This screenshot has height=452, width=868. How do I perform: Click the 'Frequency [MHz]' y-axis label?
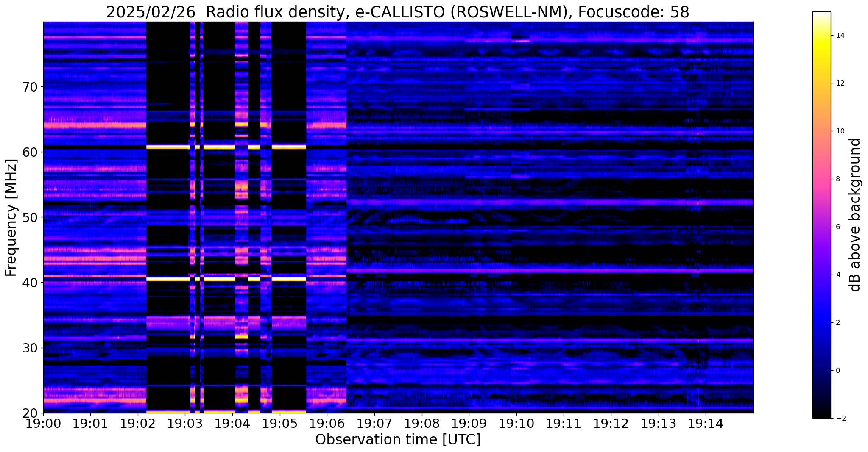(11, 218)
